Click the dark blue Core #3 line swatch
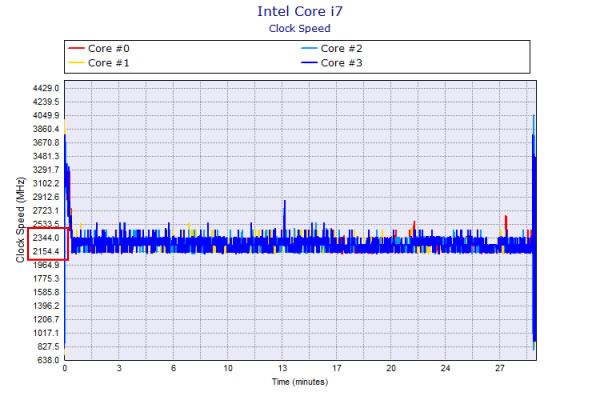This screenshot has height=400, width=600. pos(309,63)
